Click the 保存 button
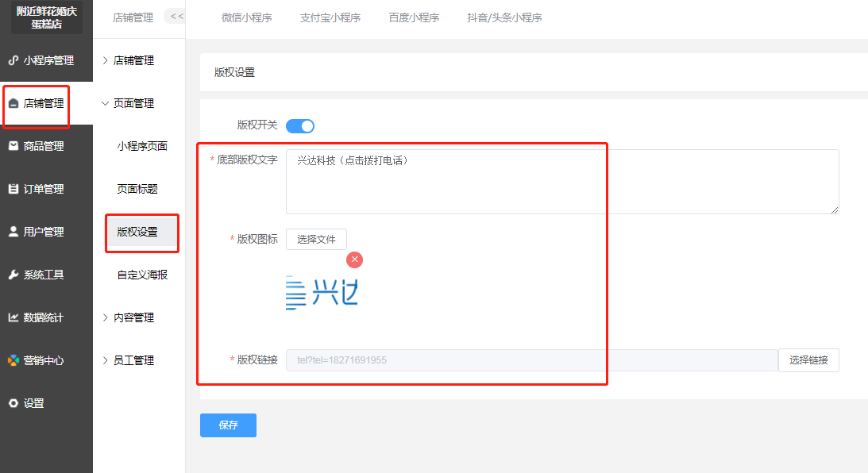The image size is (868, 473). [228, 425]
